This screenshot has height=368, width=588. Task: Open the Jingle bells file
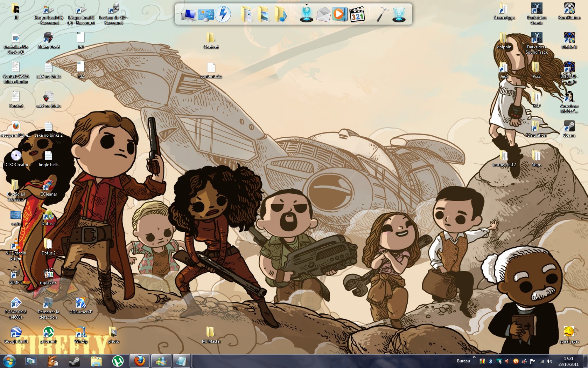tap(48, 158)
